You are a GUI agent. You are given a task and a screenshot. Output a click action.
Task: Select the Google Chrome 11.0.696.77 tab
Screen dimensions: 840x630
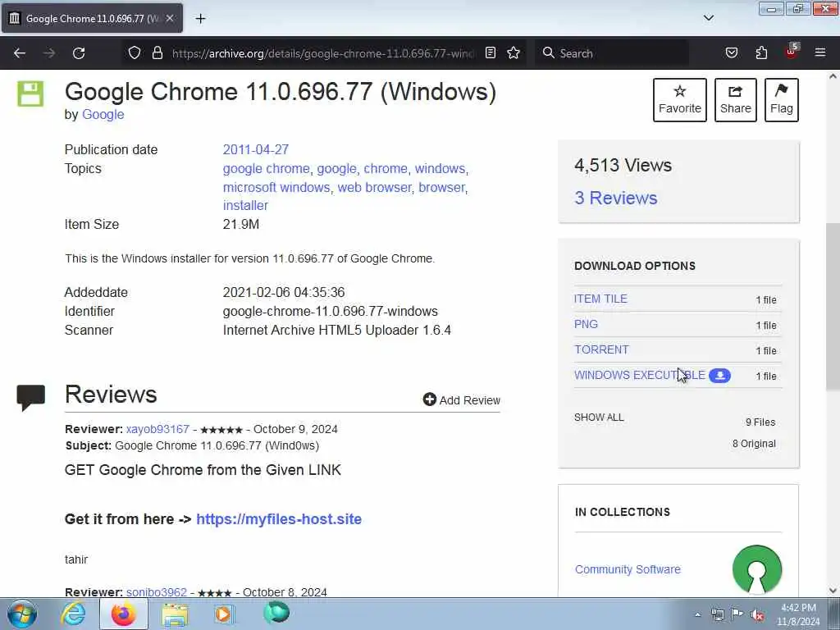pyautogui.click(x=92, y=18)
